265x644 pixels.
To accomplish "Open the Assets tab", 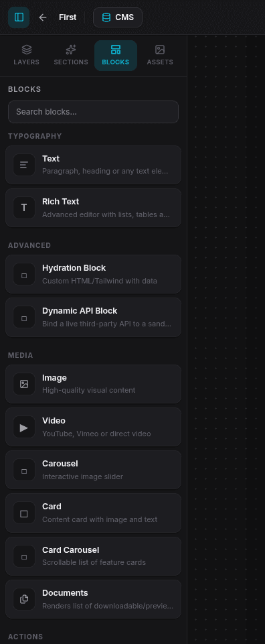I will 160,56.
